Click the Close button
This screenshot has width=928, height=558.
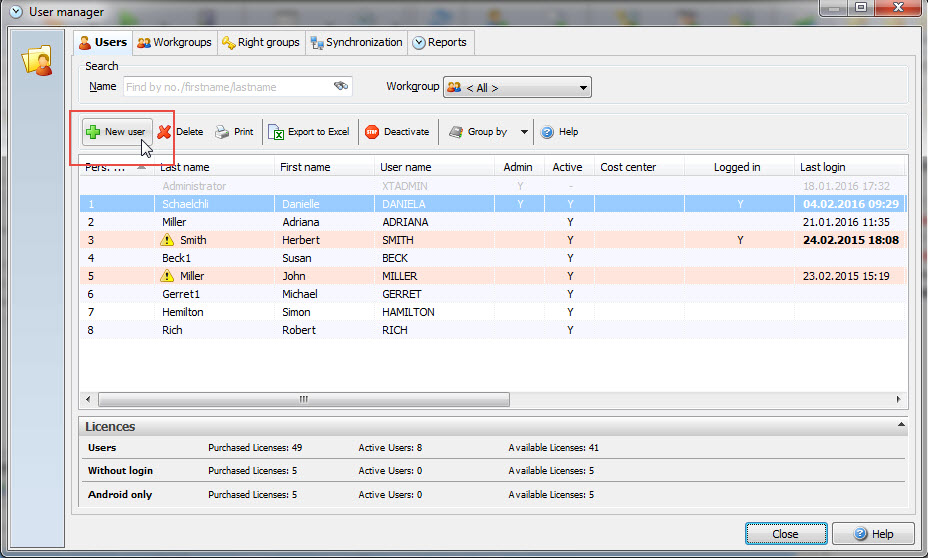(x=785, y=534)
